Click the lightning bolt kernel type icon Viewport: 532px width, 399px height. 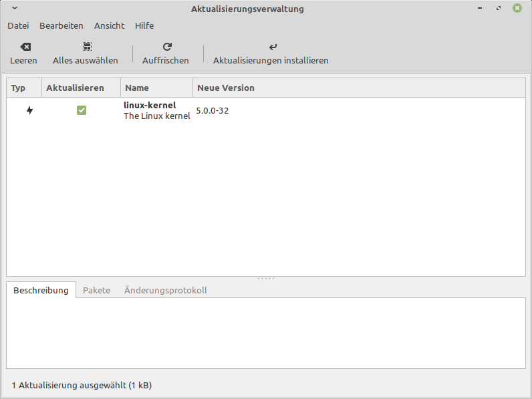pyautogui.click(x=29, y=110)
